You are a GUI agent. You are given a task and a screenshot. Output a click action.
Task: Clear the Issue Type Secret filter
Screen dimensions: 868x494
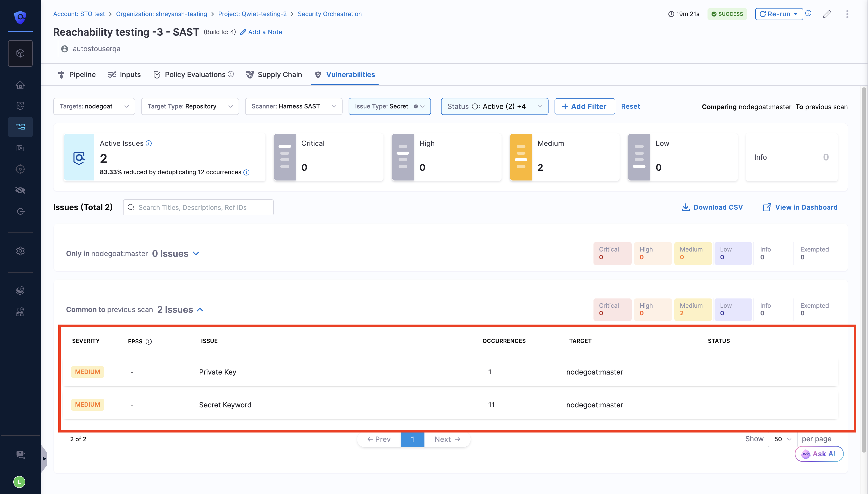tap(415, 106)
